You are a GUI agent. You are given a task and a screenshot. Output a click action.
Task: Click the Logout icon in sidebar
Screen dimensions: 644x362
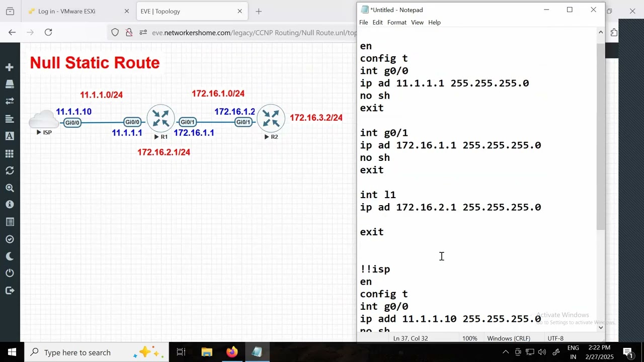(x=10, y=290)
